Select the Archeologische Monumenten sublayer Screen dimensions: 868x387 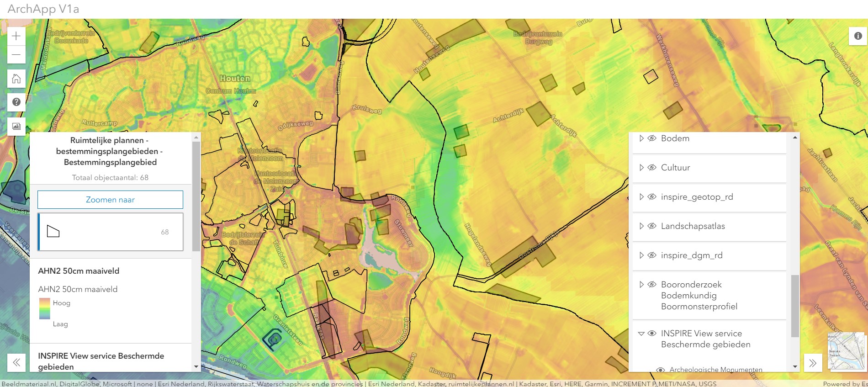(715, 369)
